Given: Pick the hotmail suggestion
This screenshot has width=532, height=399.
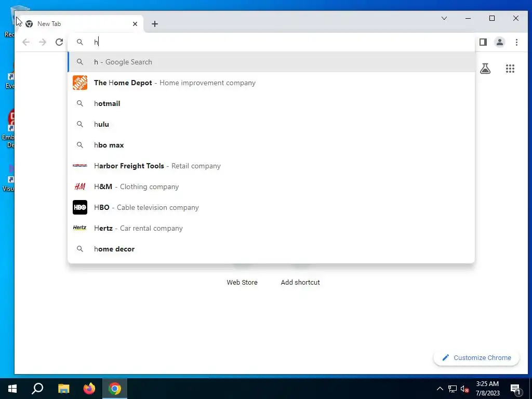Looking at the screenshot, I should (271, 103).
